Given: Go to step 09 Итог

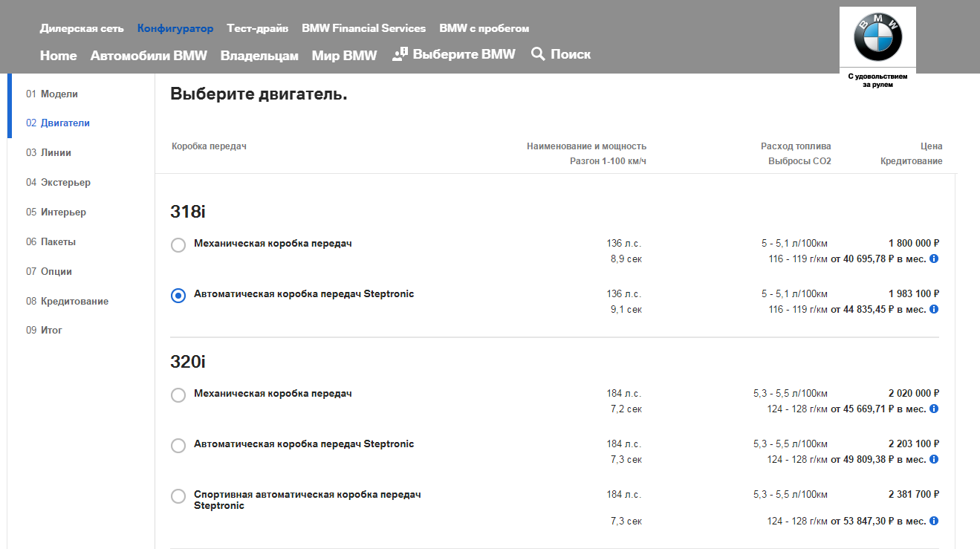Looking at the screenshot, I should [45, 331].
